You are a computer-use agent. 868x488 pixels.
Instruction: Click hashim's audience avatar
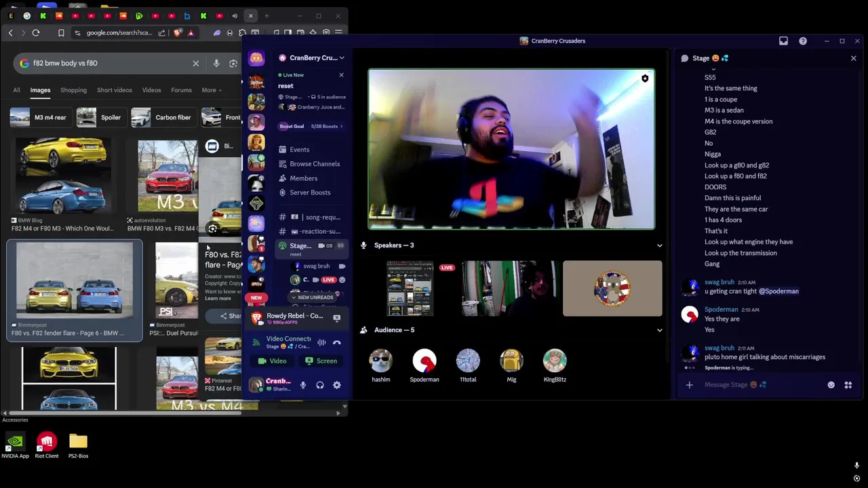380,361
